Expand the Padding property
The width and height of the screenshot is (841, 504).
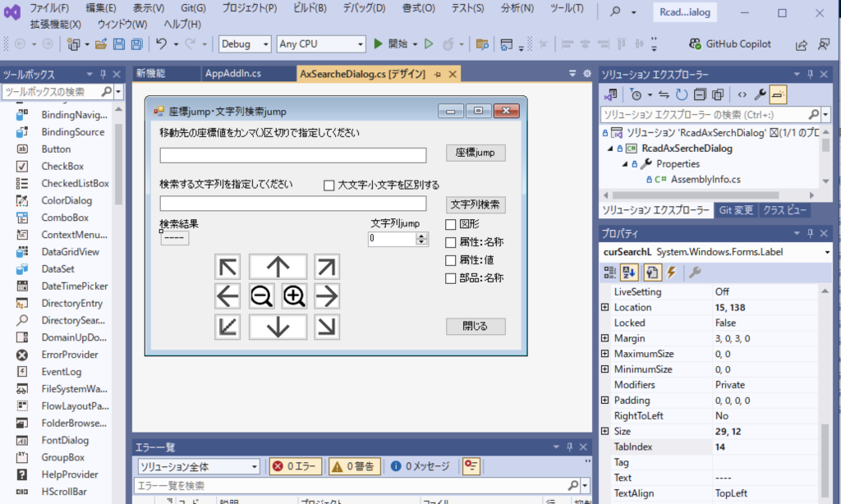tap(605, 400)
